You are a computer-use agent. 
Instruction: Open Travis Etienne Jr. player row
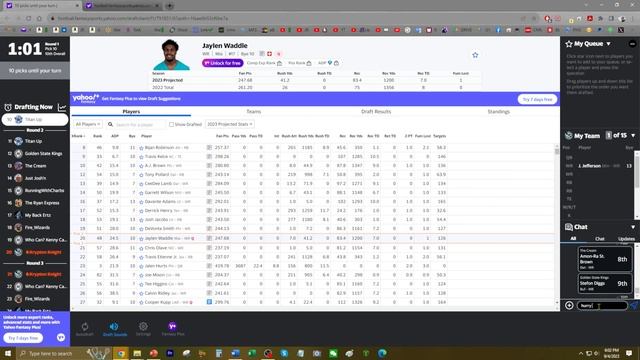(x=313, y=257)
